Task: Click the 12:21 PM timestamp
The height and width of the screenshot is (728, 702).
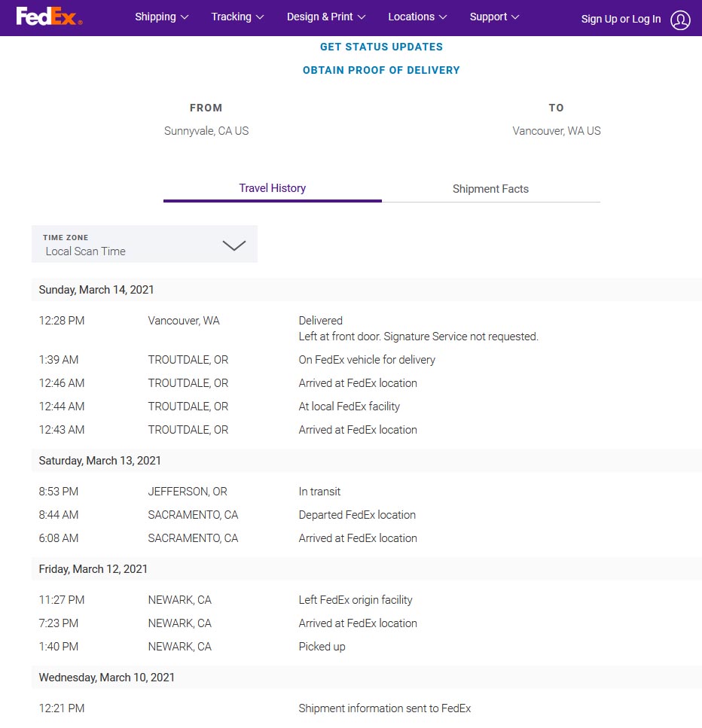Action: point(62,708)
